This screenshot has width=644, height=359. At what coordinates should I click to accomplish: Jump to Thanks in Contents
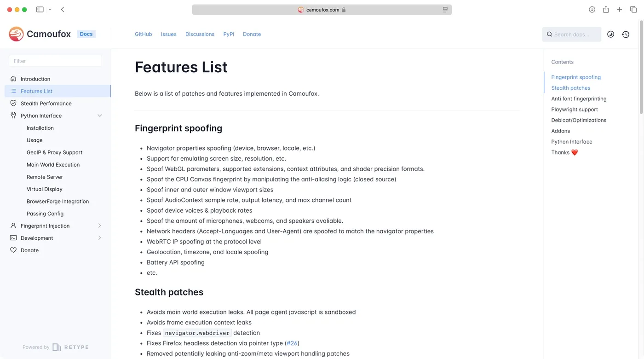tap(564, 152)
